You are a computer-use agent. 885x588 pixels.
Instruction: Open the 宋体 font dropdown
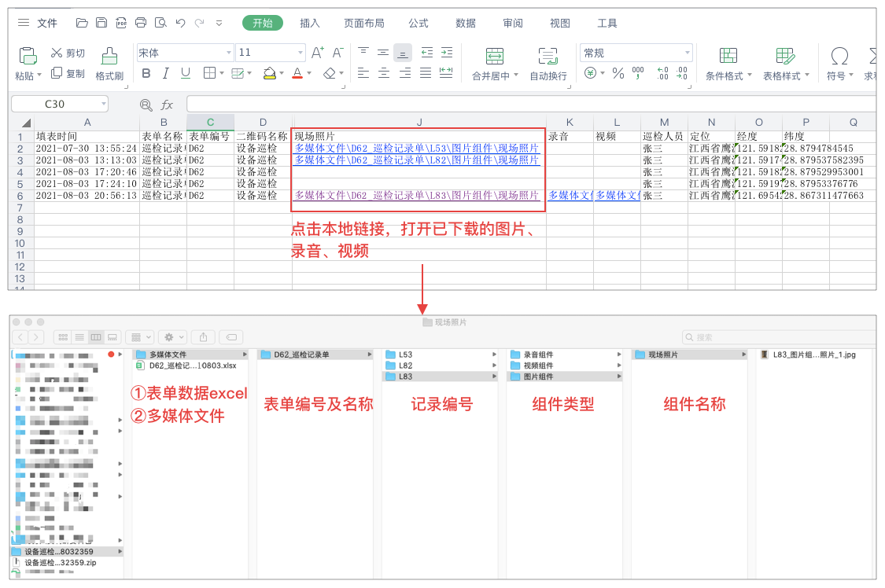pyautogui.click(x=228, y=52)
